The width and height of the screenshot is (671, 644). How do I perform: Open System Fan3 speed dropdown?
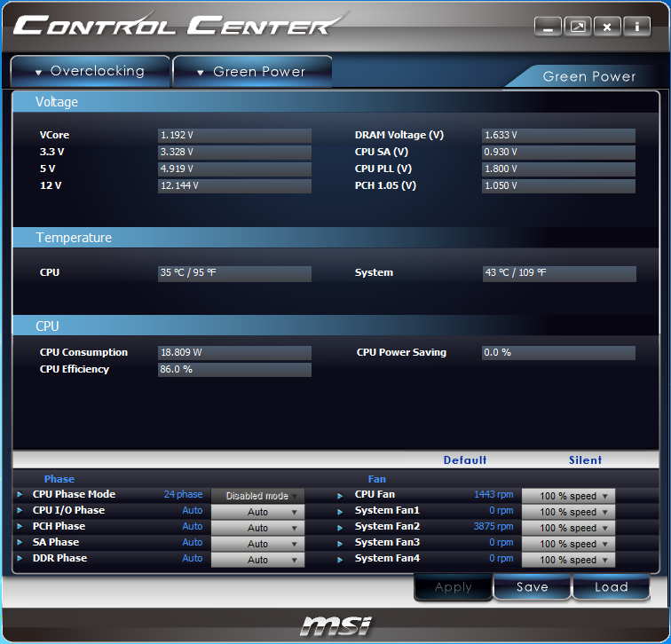568,544
